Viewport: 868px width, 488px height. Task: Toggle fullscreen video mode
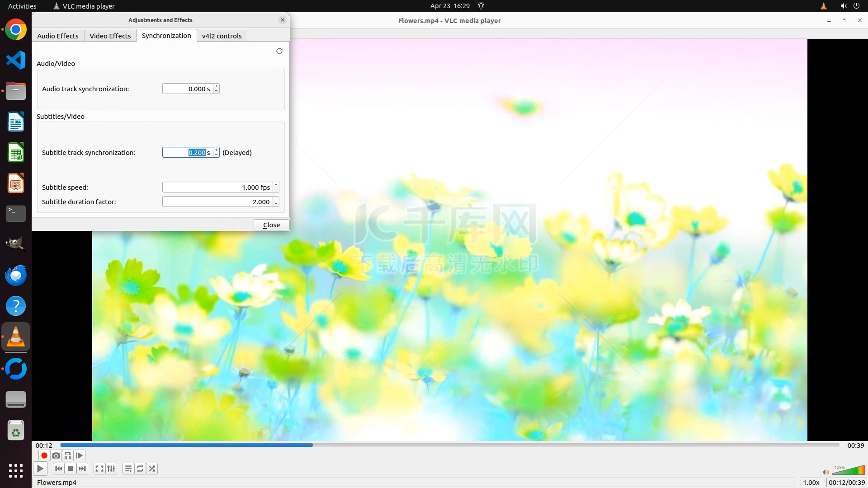(99, 469)
